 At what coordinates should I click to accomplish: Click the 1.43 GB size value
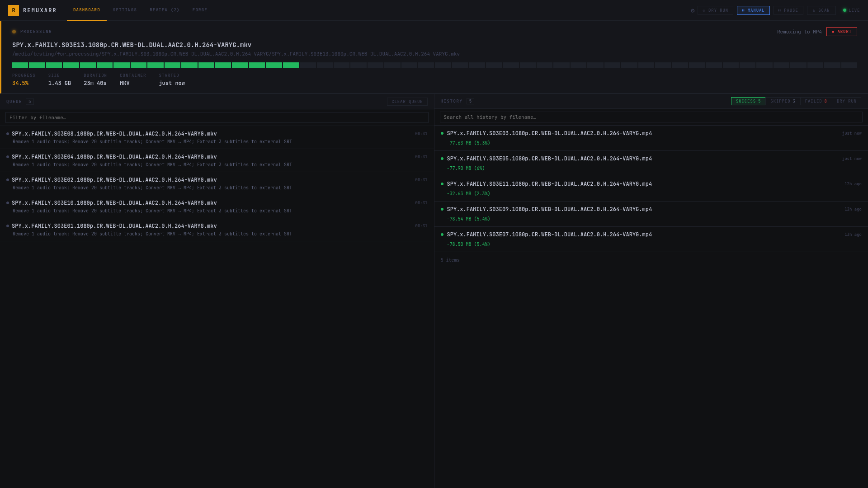click(x=60, y=83)
